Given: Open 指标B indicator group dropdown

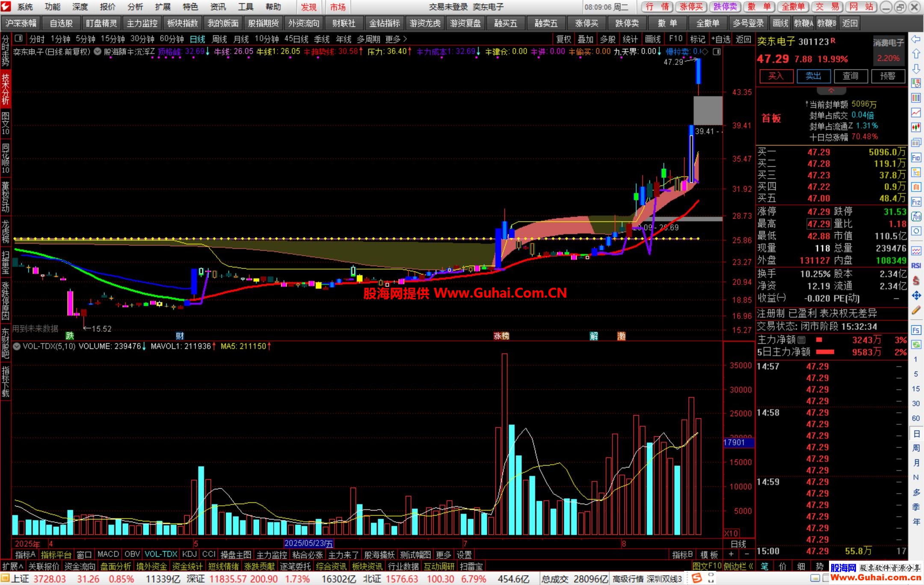Looking at the screenshot, I should tap(682, 555).
